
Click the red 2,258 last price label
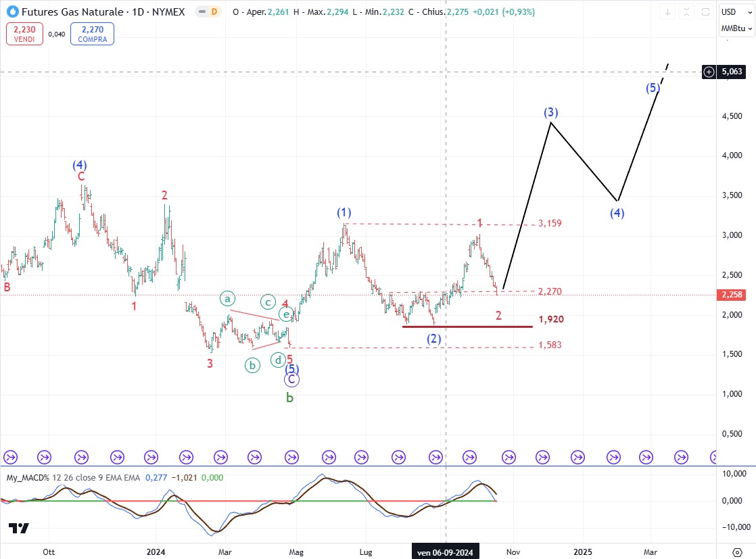732,295
